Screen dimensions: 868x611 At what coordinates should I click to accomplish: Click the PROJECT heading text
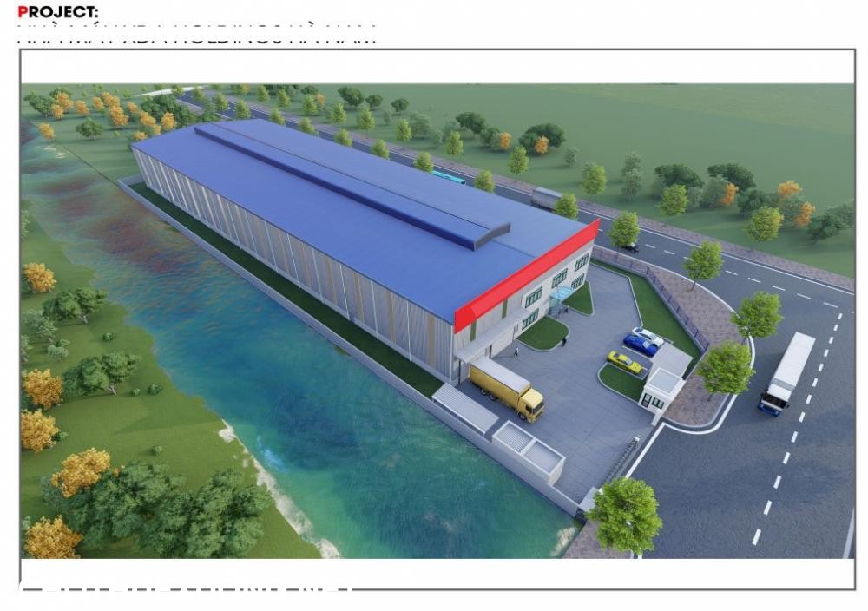click(58, 13)
